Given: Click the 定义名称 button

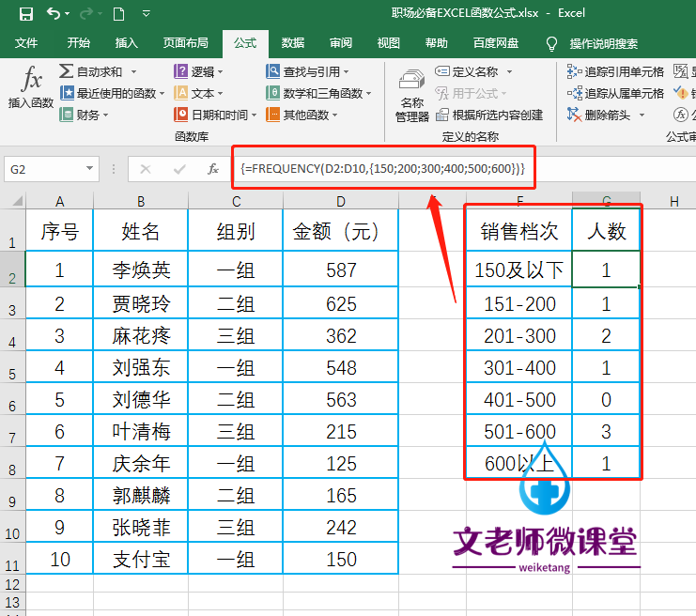Looking at the screenshot, I should (467, 71).
